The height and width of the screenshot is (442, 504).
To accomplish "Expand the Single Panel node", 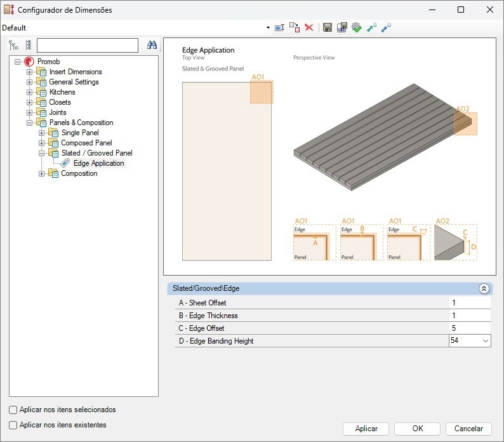I will (x=41, y=133).
